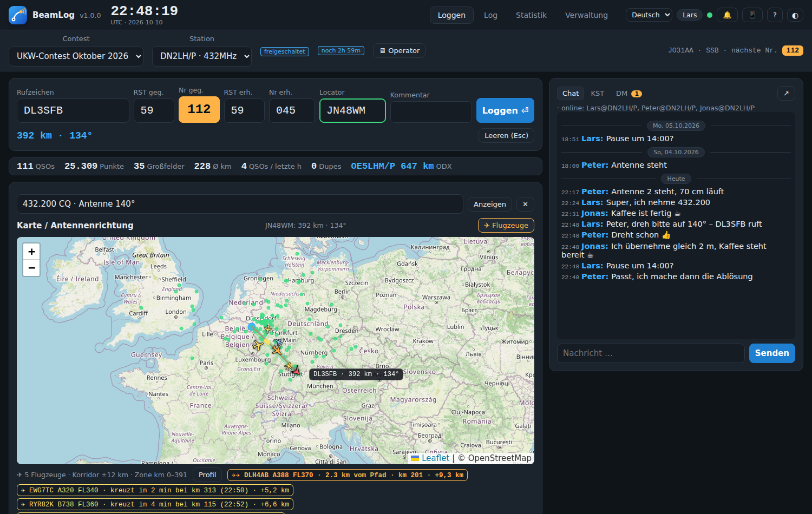
Task: Focus the Rufzeichen callsign input field
Action: [73, 110]
